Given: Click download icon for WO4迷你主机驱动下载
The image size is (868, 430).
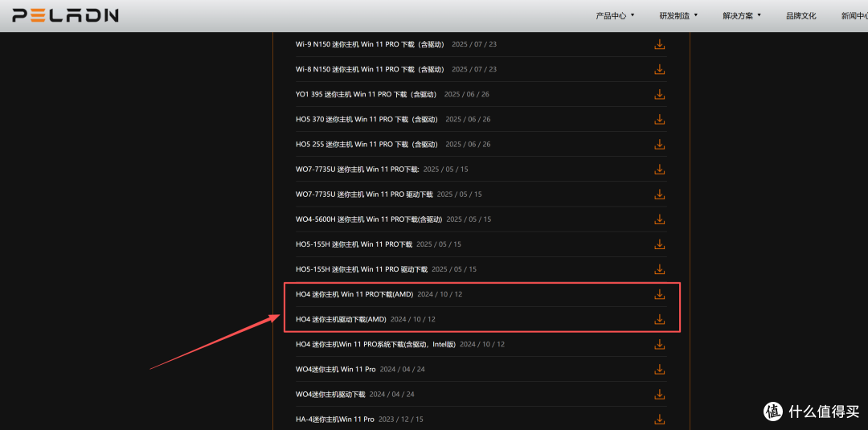Looking at the screenshot, I should click(x=659, y=394).
